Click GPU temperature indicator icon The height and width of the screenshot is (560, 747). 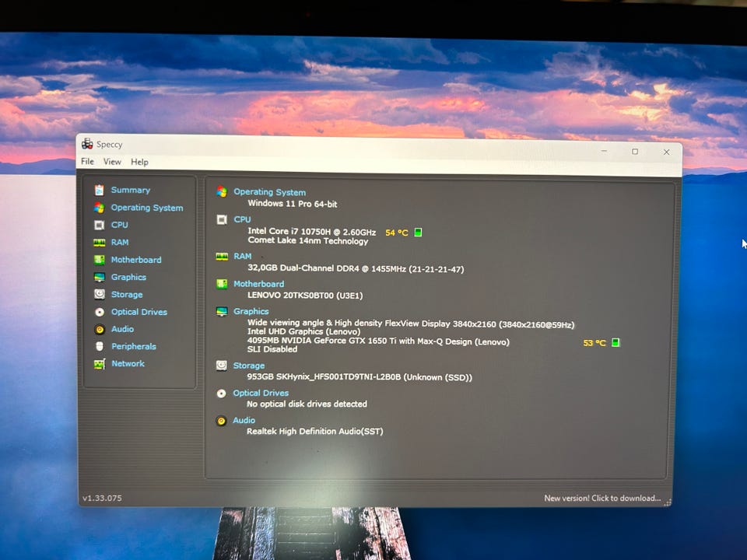(615, 342)
